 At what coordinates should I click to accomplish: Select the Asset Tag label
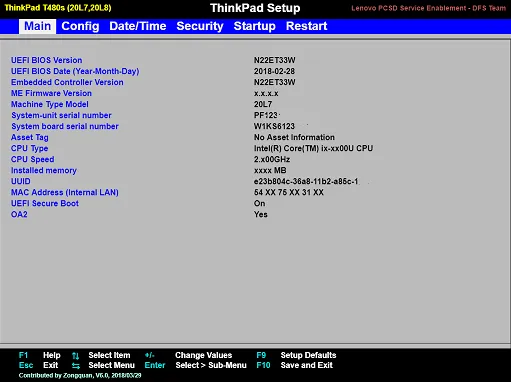30,137
